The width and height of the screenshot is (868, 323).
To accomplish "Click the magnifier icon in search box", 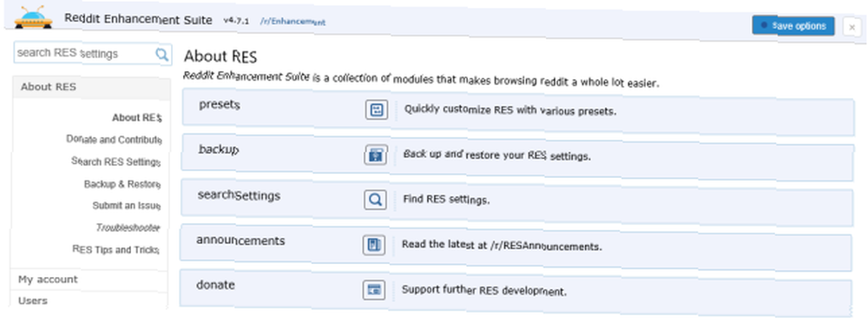I will click(161, 54).
